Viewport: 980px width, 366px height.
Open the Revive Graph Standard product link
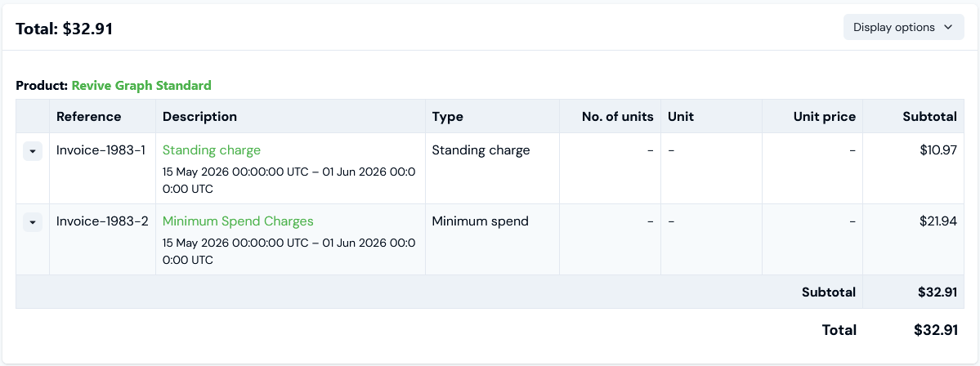(141, 86)
